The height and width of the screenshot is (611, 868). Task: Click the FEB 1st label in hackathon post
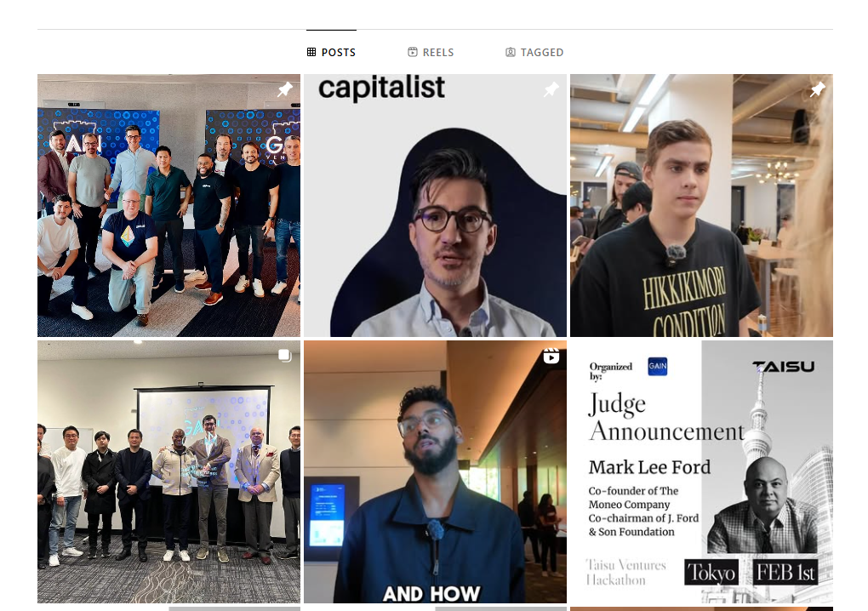(x=785, y=572)
